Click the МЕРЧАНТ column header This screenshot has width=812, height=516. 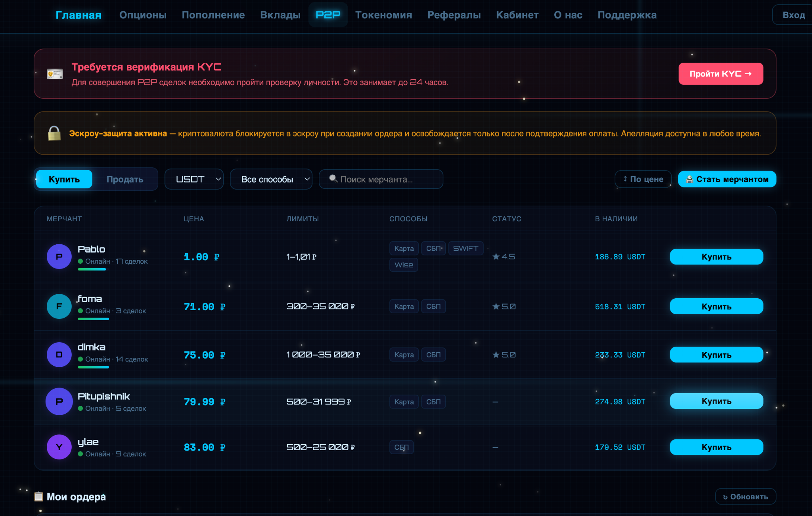coord(64,219)
